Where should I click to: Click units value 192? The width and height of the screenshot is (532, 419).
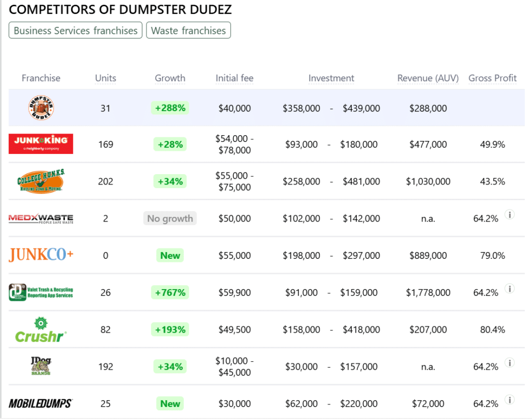pyautogui.click(x=105, y=366)
